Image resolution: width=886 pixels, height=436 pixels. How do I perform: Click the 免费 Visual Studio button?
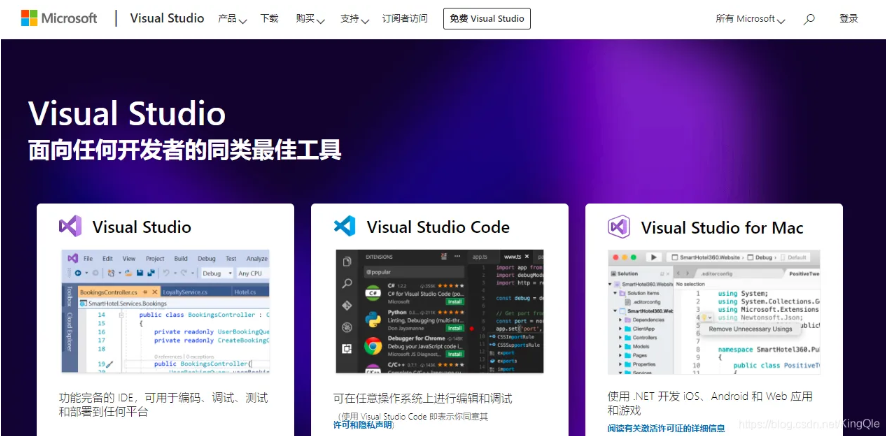pyautogui.click(x=487, y=19)
